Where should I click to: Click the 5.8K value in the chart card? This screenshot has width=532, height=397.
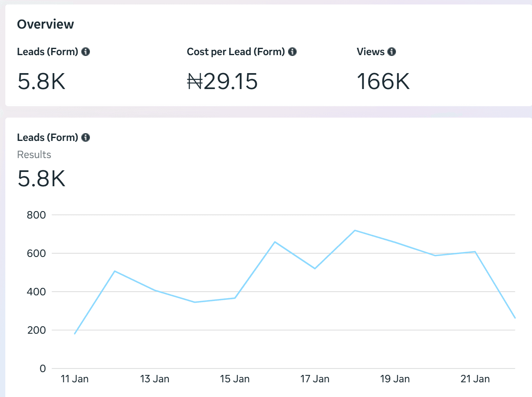pos(41,179)
